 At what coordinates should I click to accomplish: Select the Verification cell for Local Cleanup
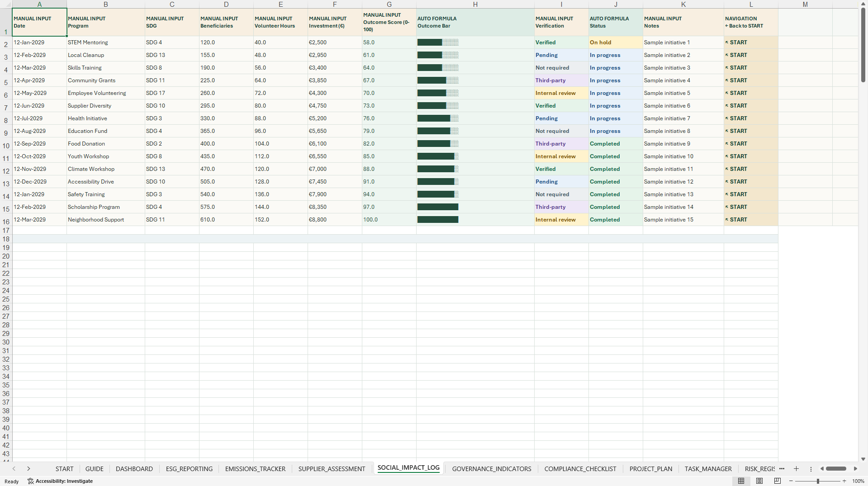[561, 55]
